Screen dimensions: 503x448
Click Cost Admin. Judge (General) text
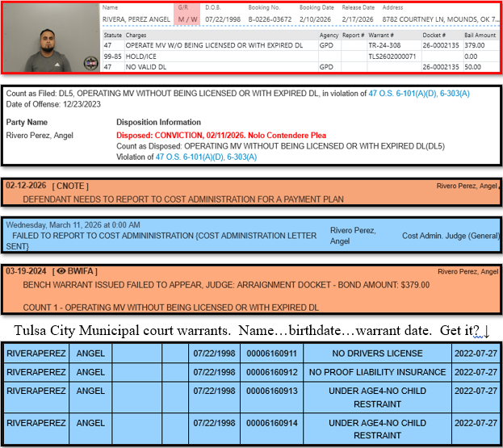point(451,236)
